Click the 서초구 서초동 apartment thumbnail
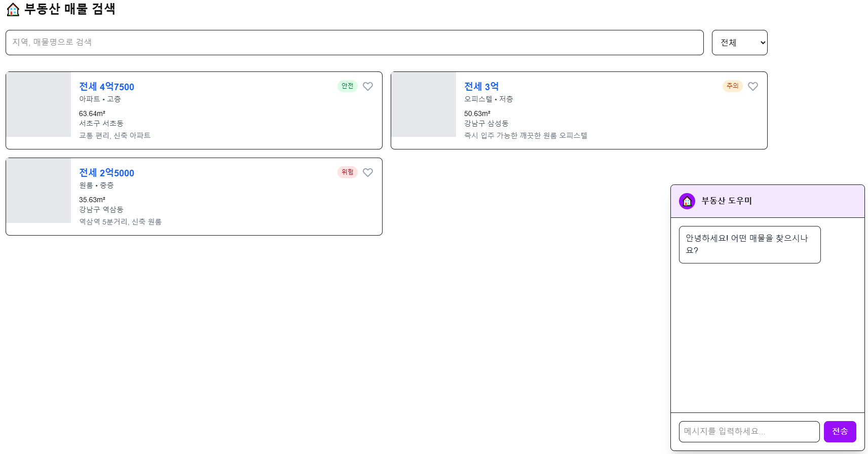This screenshot has height=454, width=868. [x=39, y=104]
